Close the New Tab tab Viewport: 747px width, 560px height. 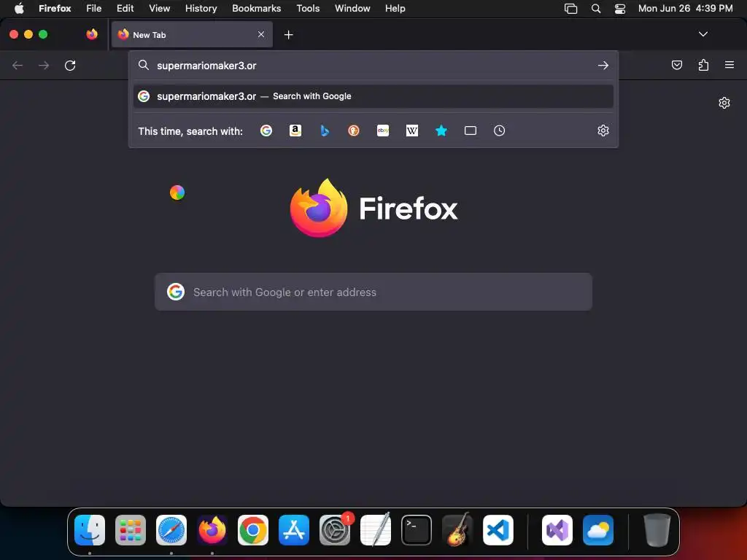coord(261,34)
